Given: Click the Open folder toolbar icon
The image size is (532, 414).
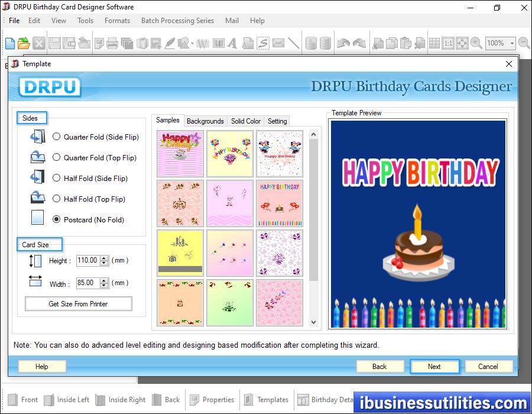Looking at the screenshot, I should (24, 43).
